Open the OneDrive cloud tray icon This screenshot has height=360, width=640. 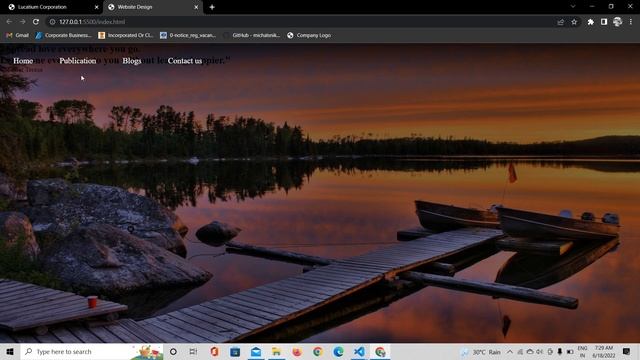point(530,352)
